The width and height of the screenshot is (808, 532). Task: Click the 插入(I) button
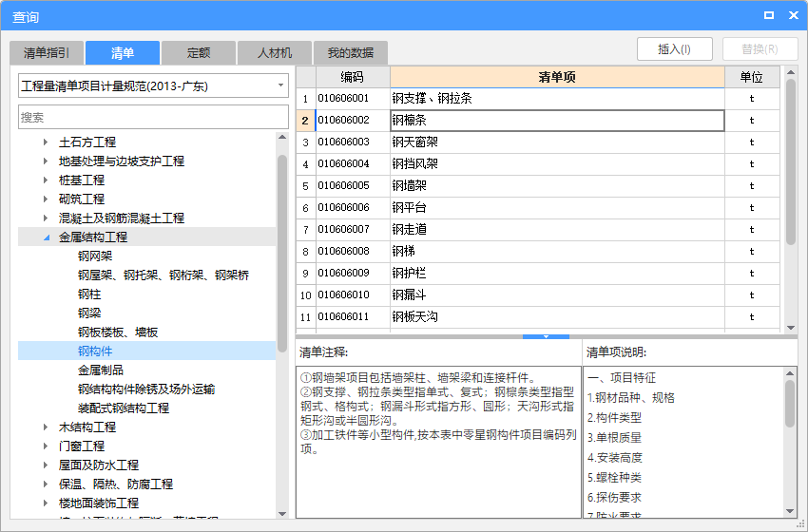[x=675, y=49]
